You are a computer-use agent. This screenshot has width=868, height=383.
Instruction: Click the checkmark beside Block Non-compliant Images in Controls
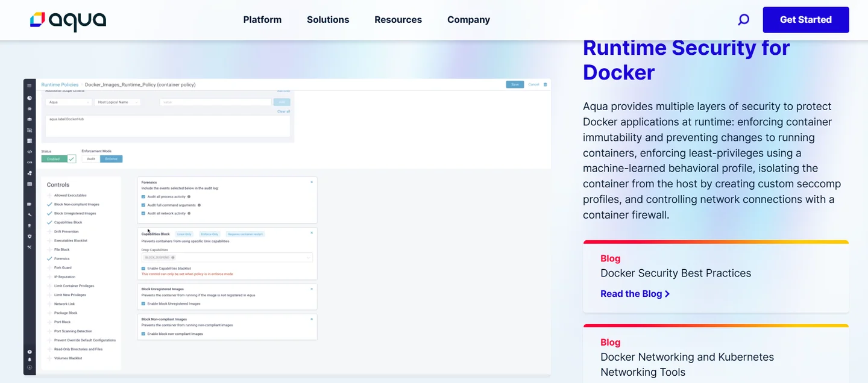[49, 204]
